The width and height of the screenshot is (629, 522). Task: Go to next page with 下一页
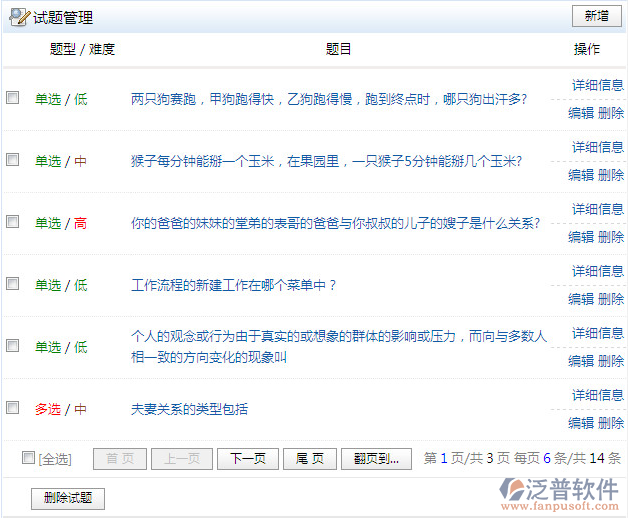click(248, 459)
